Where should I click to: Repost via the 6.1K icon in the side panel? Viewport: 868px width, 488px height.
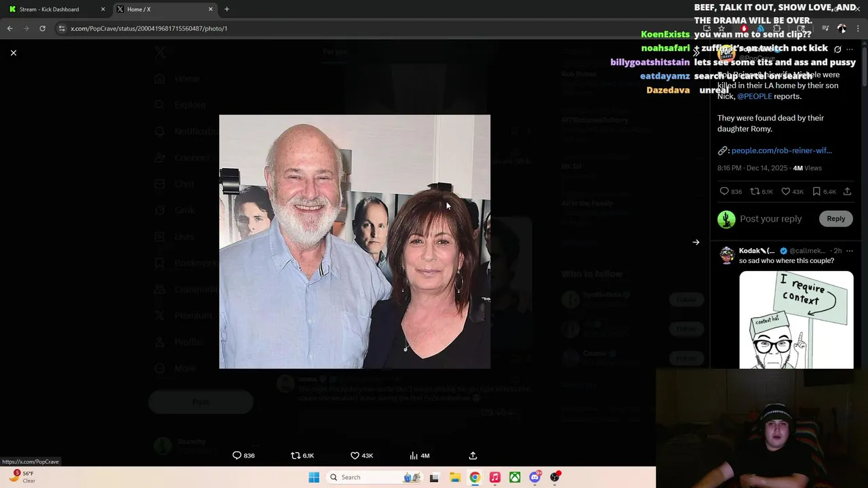point(762,192)
